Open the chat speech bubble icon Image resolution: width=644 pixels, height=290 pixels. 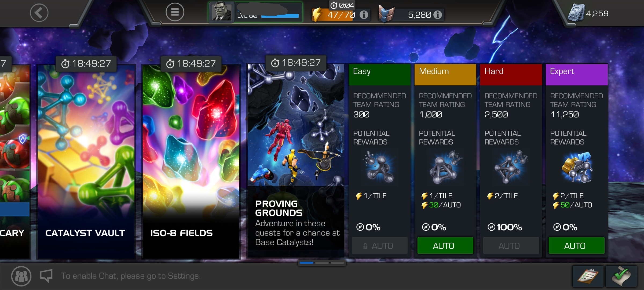pos(46,276)
